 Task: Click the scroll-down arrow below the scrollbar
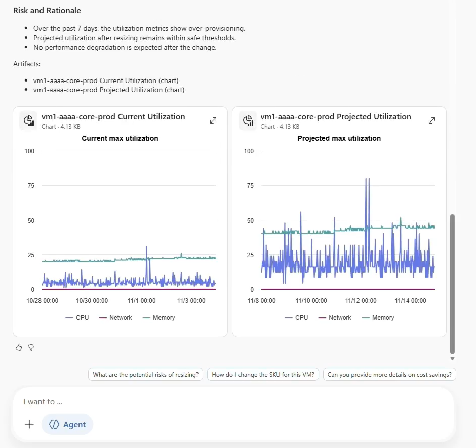(x=452, y=358)
